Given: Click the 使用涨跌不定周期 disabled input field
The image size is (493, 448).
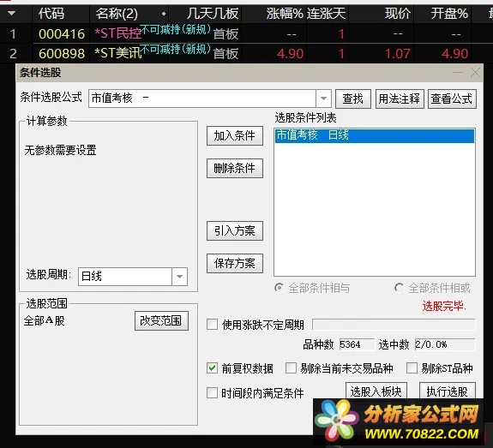Looking at the screenshot, I should [x=394, y=324].
